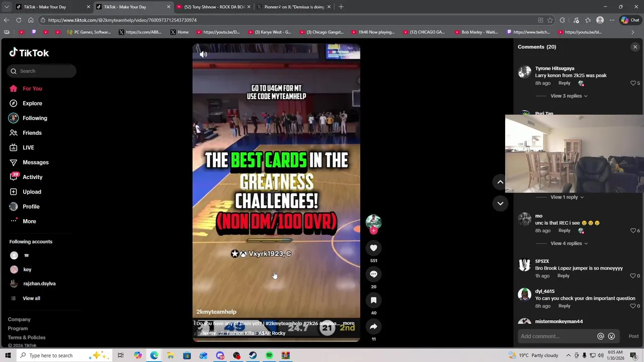
Task: Add page to favorites star
Action: 550,20
